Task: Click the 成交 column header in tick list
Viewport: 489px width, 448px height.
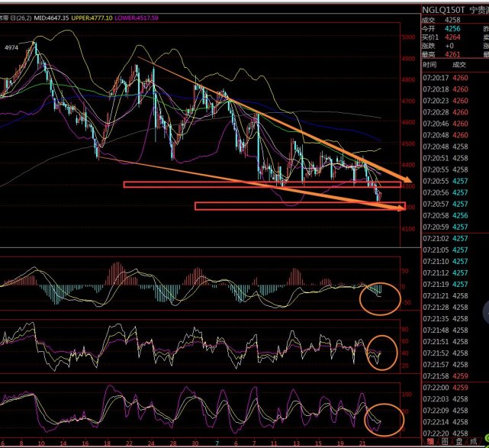Action: point(459,65)
